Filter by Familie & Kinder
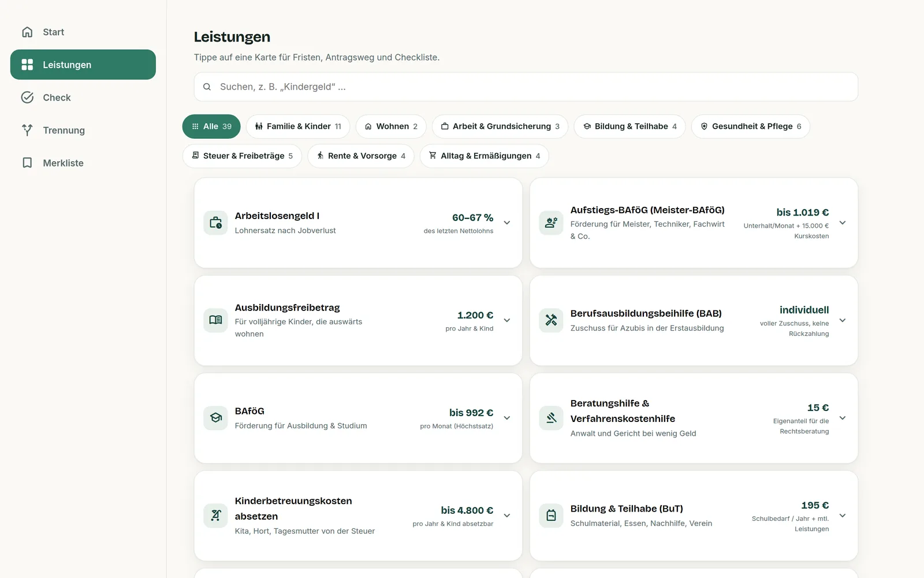This screenshot has width=924, height=578. pyautogui.click(x=298, y=127)
